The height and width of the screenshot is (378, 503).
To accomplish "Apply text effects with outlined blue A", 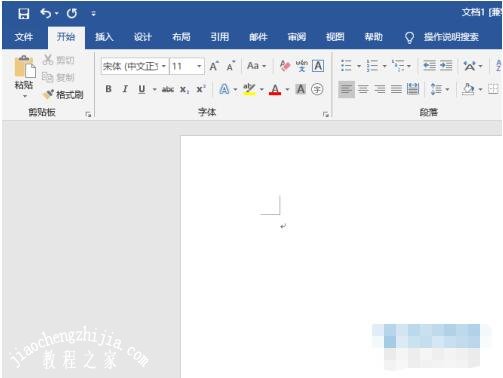I will tap(224, 89).
